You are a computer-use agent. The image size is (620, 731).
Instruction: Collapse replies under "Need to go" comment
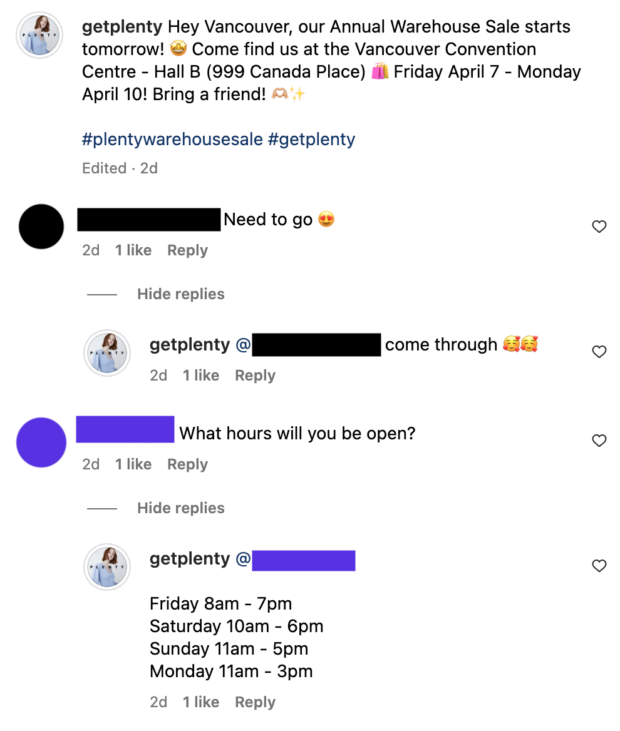pos(180,294)
